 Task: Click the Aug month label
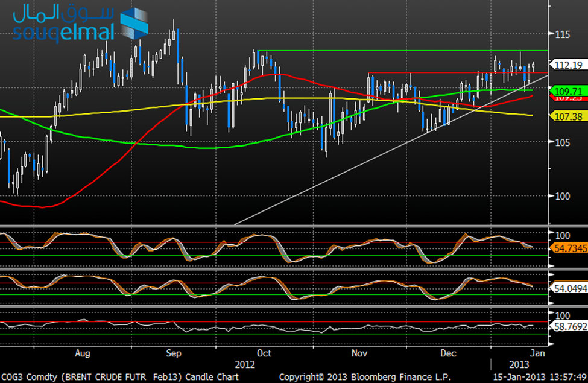(x=83, y=353)
